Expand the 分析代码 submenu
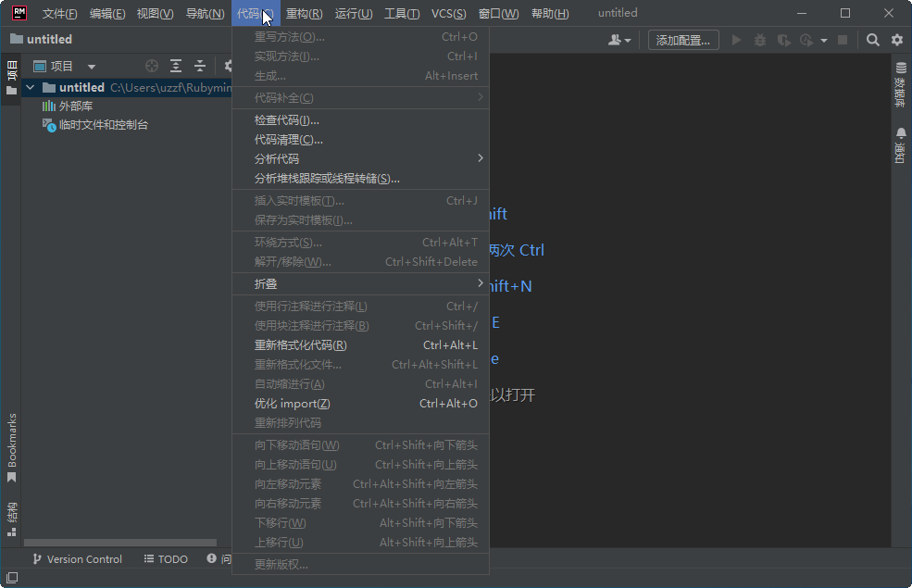 pyautogui.click(x=360, y=158)
